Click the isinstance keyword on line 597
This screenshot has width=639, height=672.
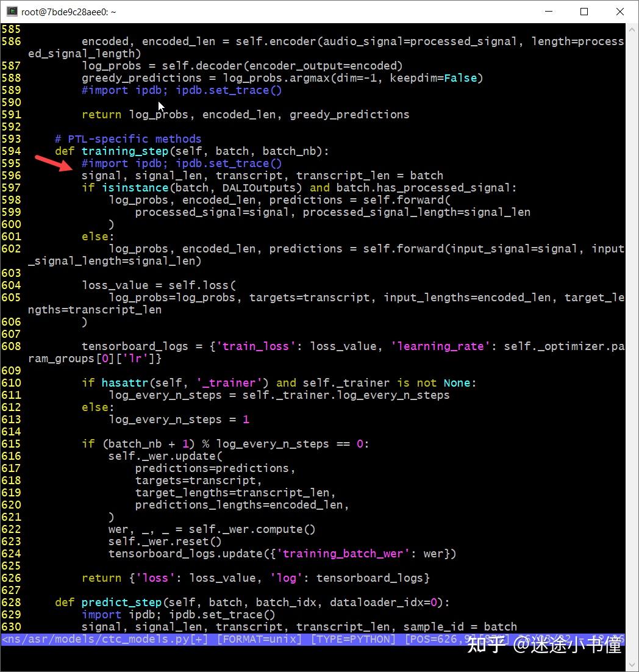[135, 188]
